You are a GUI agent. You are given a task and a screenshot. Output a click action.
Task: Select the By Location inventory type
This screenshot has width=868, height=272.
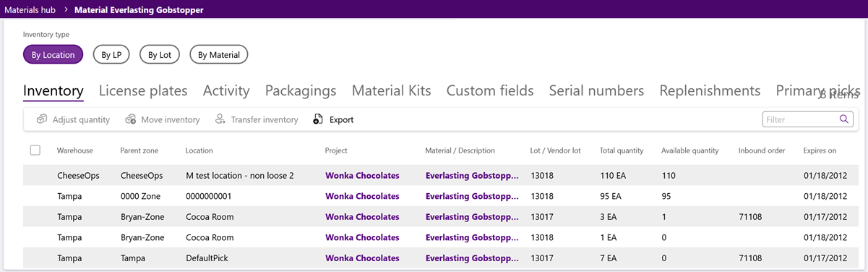point(53,54)
